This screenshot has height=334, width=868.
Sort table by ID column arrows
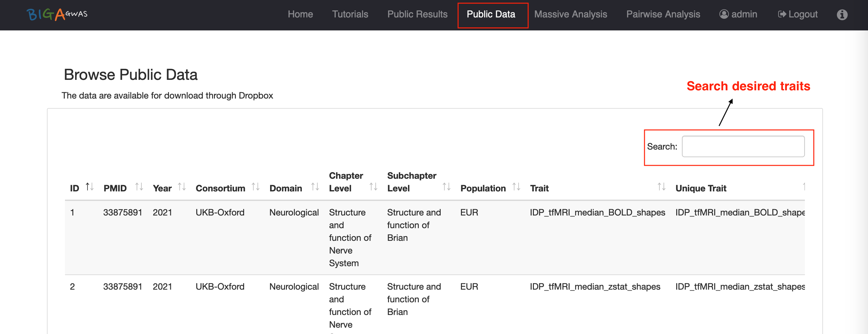(x=89, y=187)
